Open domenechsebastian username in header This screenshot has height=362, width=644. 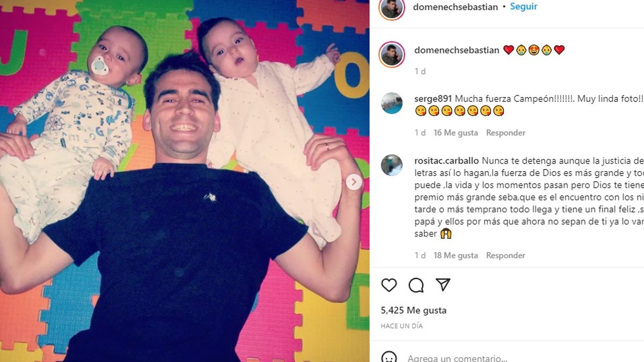[456, 7]
